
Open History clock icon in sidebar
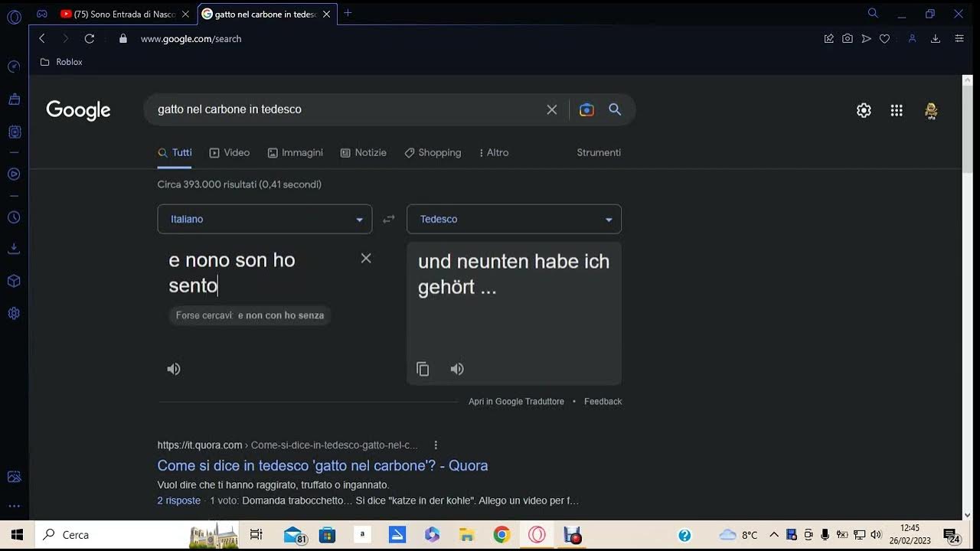pyautogui.click(x=14, y=217)
